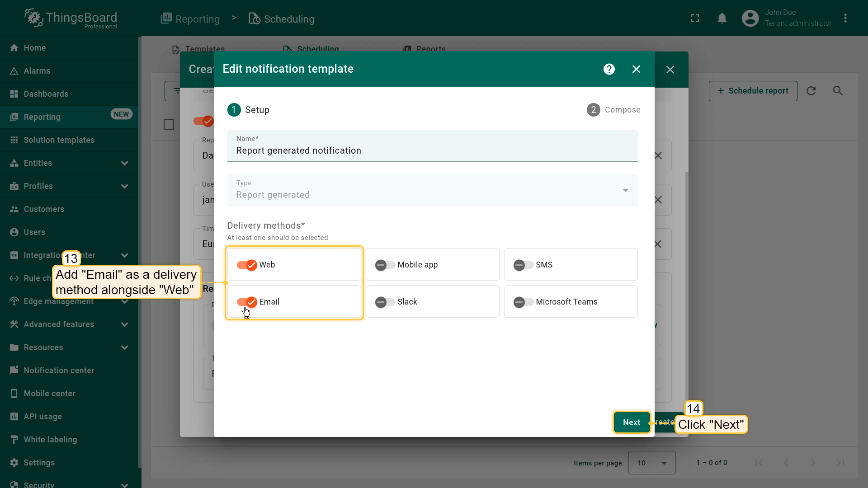This screenshot has width=868, height=488.
Task: Disable Web delivery method toggle
Action: point(247,265)
